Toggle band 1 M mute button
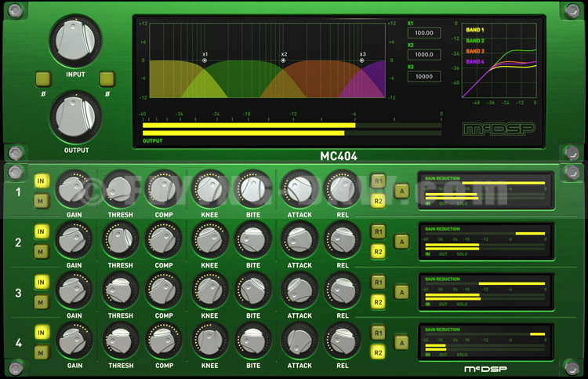 (x=41, y=202)
